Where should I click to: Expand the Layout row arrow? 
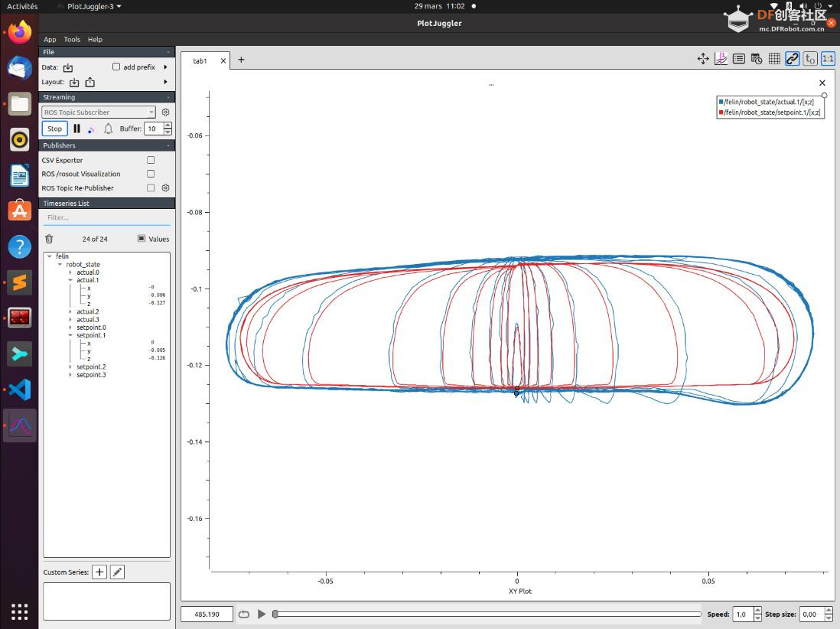(x=165, y=82)
